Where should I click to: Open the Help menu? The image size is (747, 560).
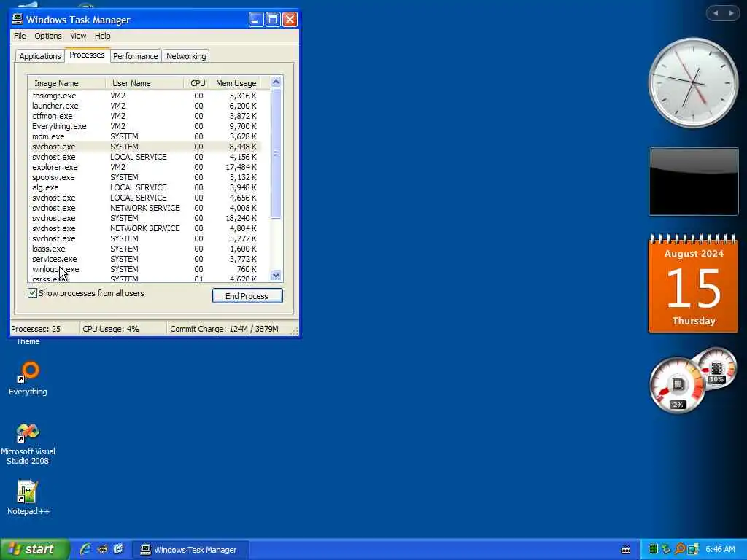click(x=102, y=36)
